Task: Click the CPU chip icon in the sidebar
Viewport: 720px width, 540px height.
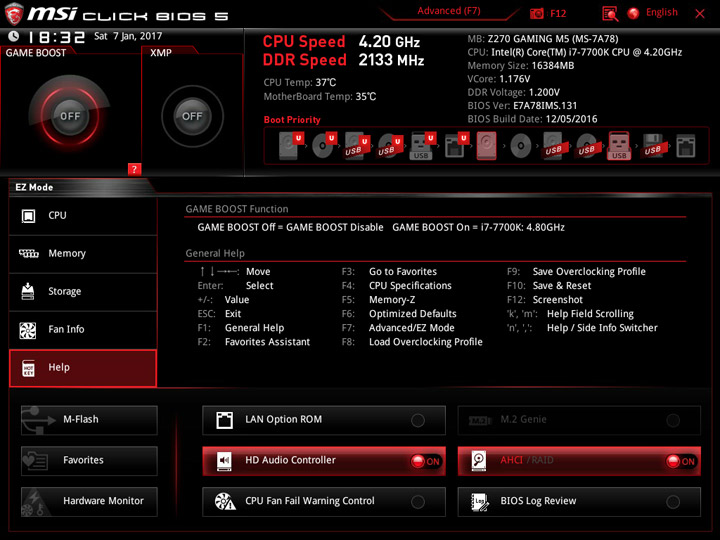Action: (28, 216)
